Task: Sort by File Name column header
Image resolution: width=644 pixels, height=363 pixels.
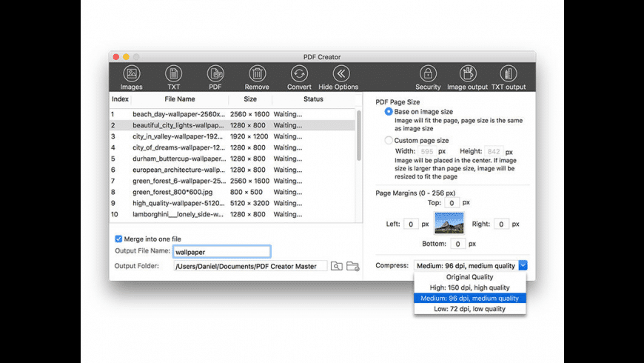Action: (180, 99)
